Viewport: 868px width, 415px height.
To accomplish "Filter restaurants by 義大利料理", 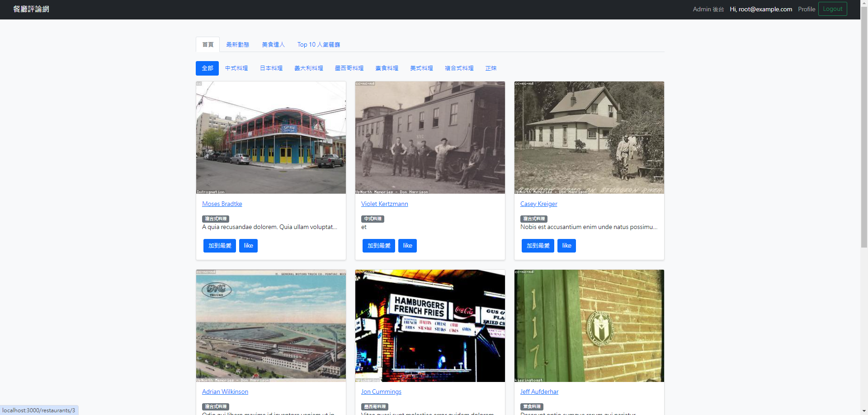I will click(309, 68).
